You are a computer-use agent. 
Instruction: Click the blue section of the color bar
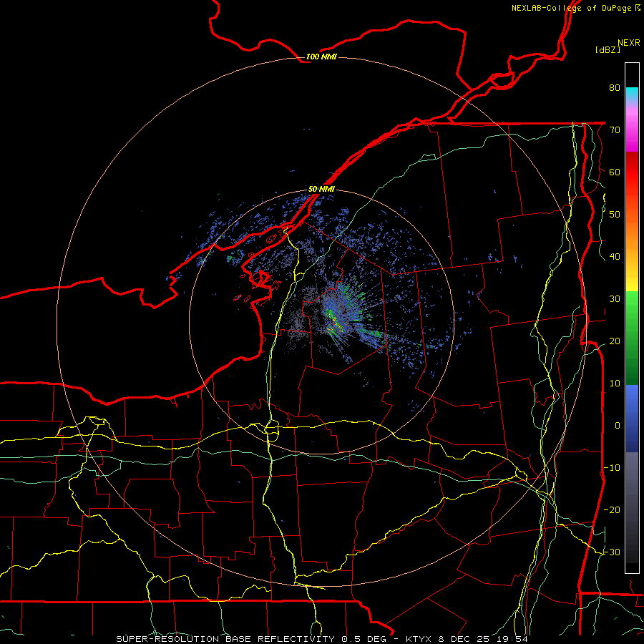(632, 418)
